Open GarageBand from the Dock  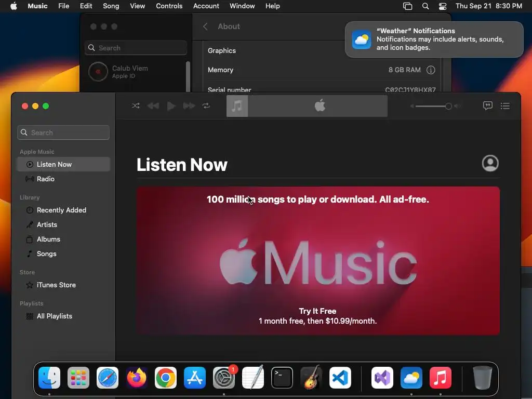(x=311, y=378)
